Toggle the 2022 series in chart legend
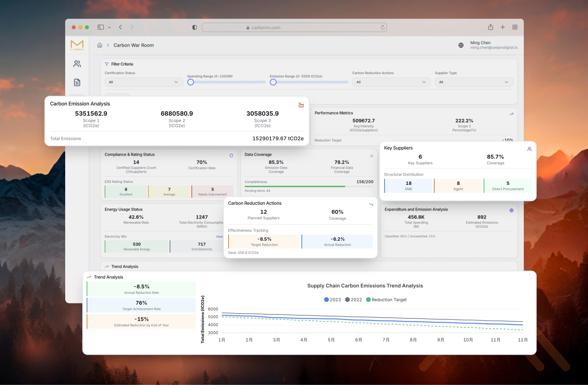 click(x=353, y=299)
